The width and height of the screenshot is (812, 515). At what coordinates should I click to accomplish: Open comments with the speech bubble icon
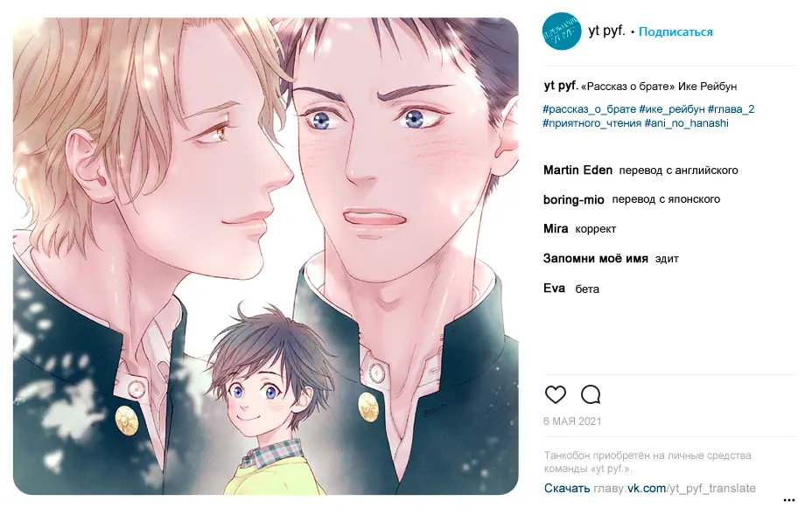591,394
